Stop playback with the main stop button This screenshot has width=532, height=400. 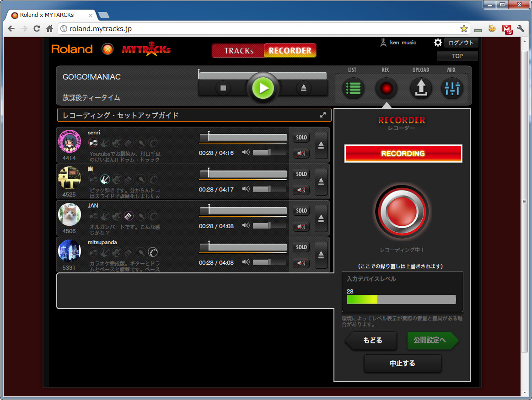click(223, 88)
